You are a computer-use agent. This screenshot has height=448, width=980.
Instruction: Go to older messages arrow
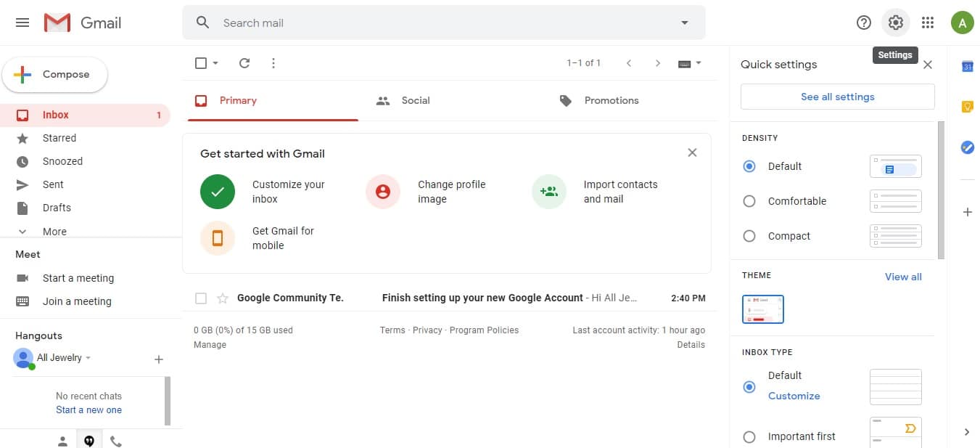(658, 63)
